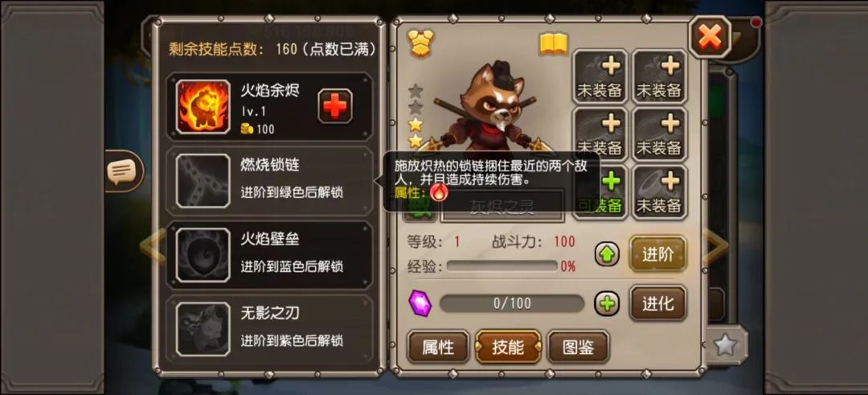Go to next hero with right arrow

tap(717, 246)
